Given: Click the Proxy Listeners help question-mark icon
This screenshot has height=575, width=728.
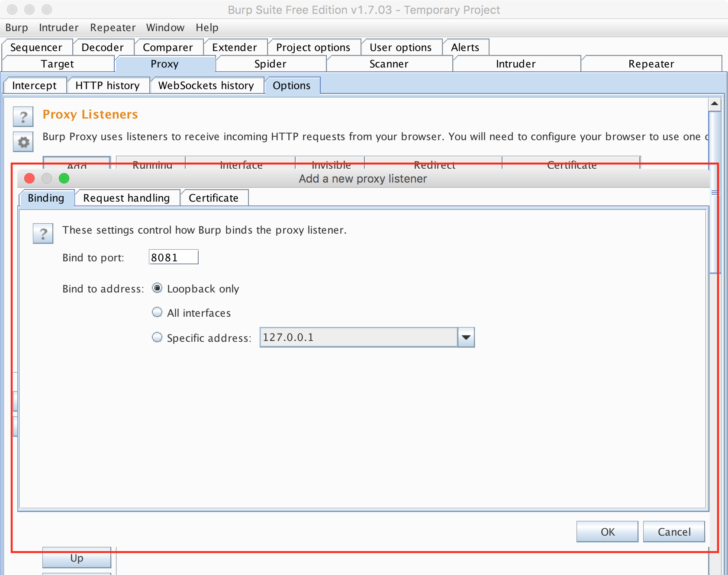Looking at the screenshot, I should (x=23, y=116).
